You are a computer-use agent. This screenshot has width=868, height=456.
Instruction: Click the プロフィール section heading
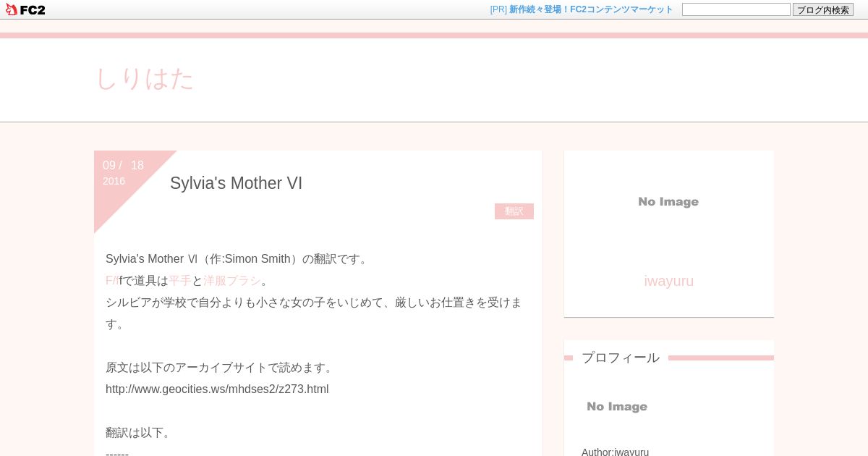coord(621,358)
